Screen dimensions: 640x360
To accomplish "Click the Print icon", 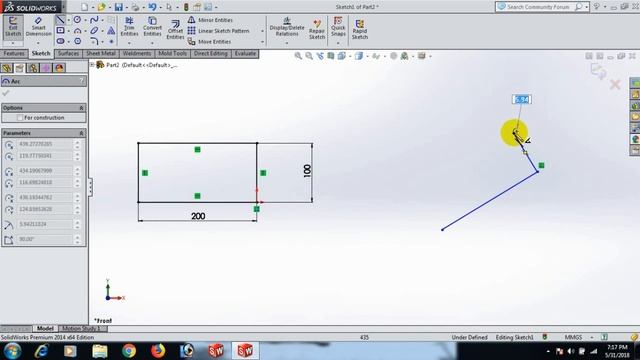I will (136, 7).
